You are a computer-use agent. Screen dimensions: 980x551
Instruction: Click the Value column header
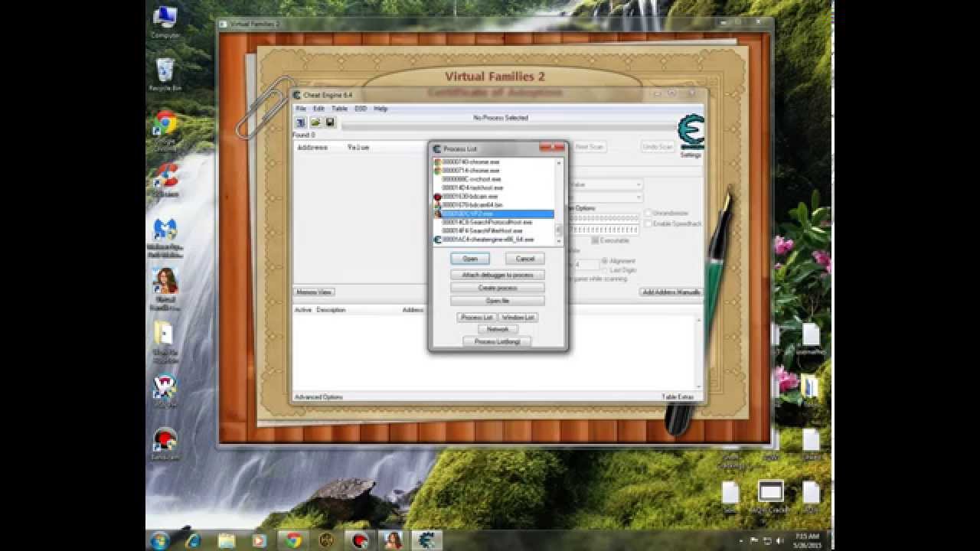358,147
